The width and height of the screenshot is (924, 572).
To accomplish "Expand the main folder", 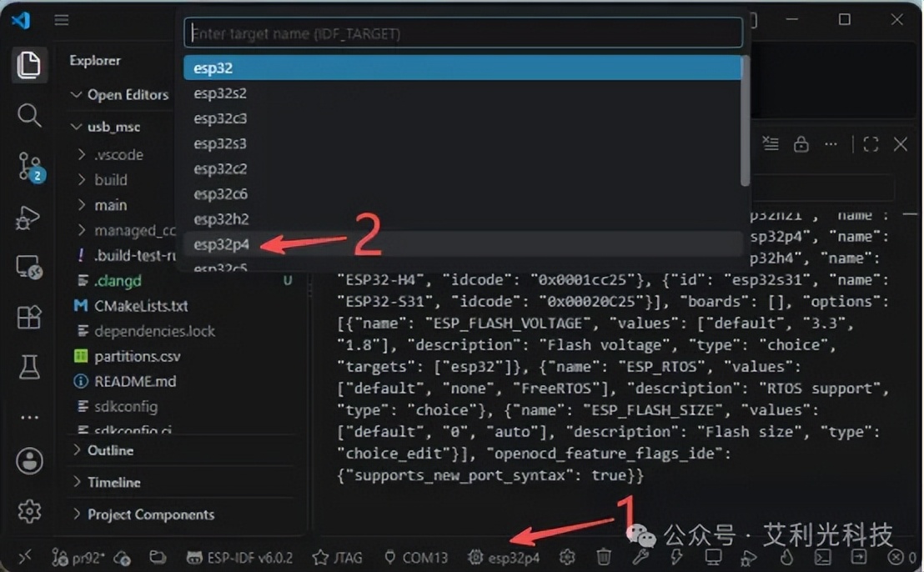I will pos(103,205).
